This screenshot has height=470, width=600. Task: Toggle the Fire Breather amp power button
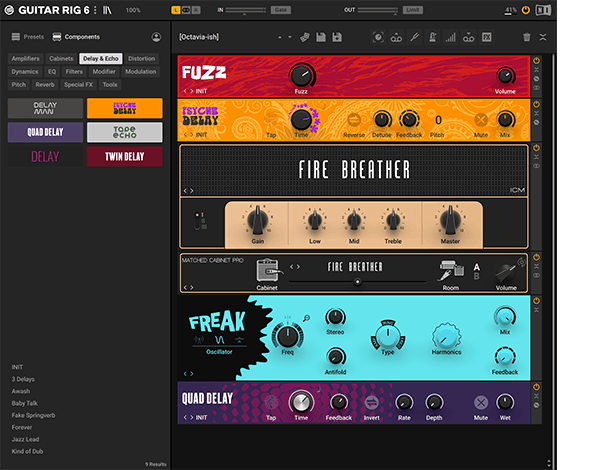[x=536, y=148]
